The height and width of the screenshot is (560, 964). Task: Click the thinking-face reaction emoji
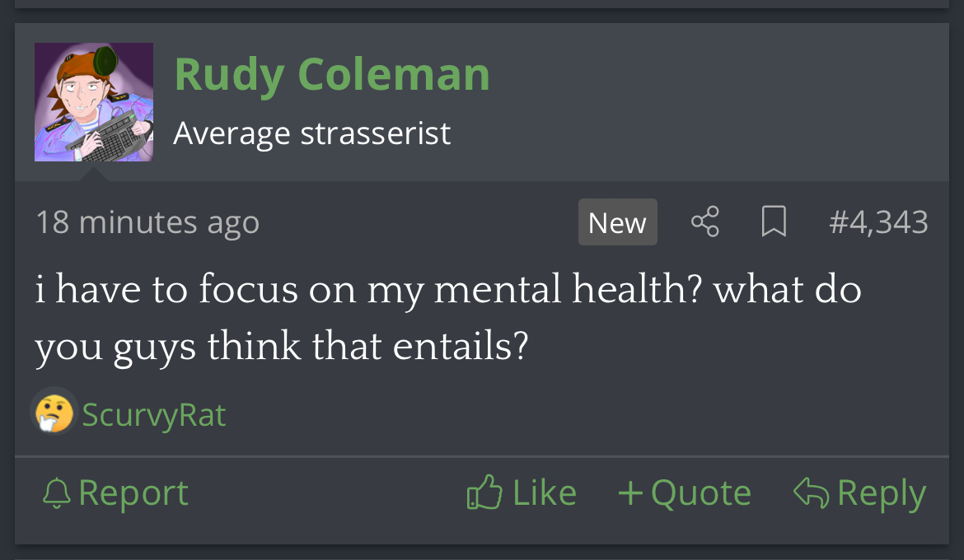coord(54,413)
